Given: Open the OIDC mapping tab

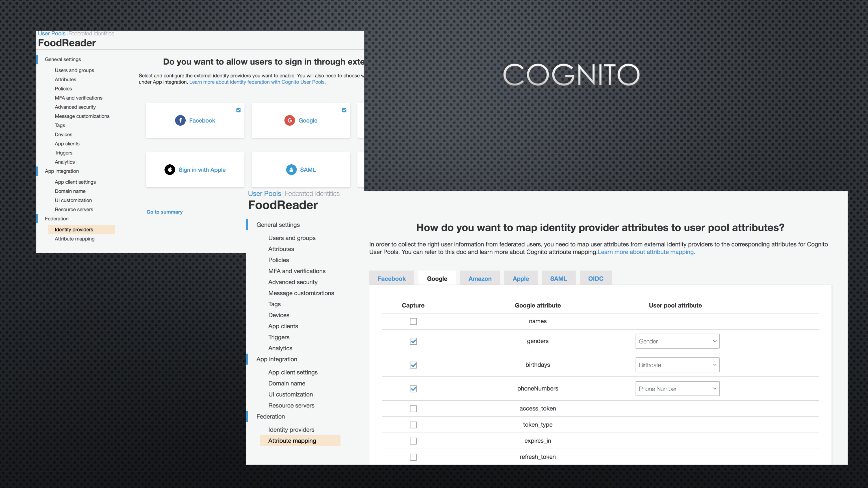Looking at the screenshot, I should click(x=596, y=278).
